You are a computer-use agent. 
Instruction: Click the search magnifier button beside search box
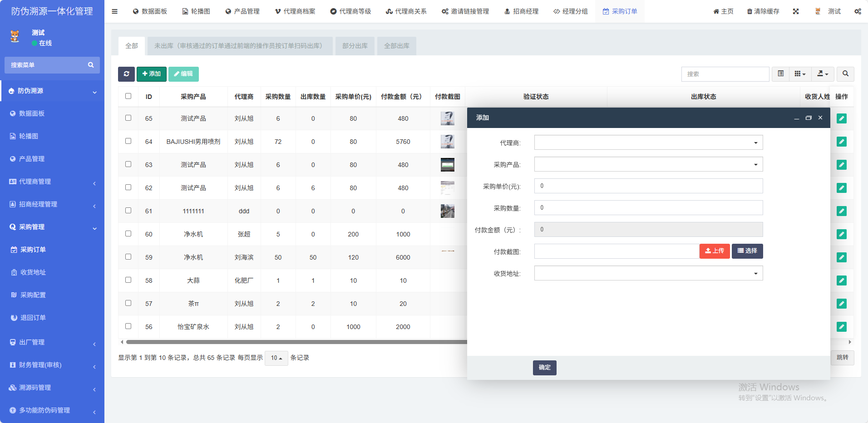click(x=845, y=74)
